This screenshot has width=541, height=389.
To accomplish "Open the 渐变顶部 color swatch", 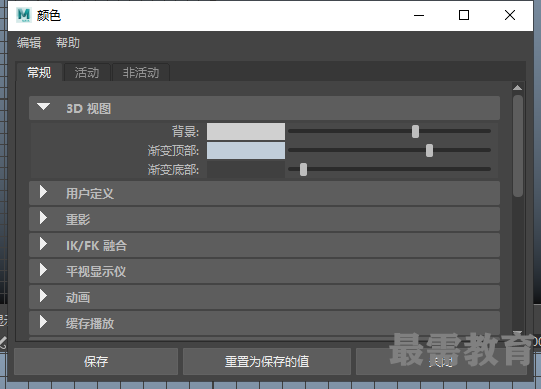I will (x=246, y=150).
